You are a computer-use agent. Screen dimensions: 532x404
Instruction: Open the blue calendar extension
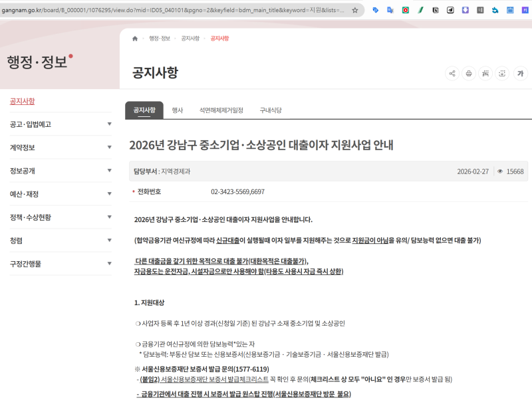pos(510,10)
